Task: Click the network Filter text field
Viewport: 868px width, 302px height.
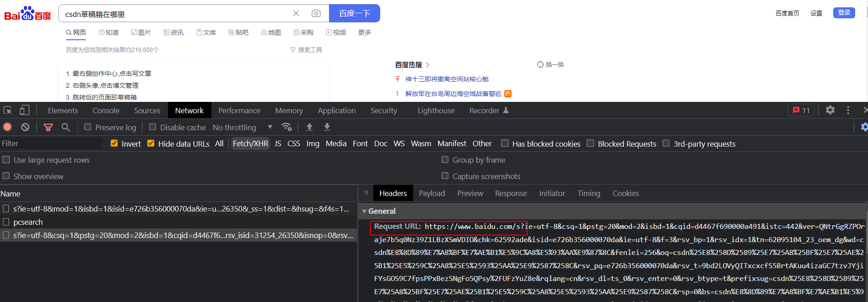Action: click(51, 143)
